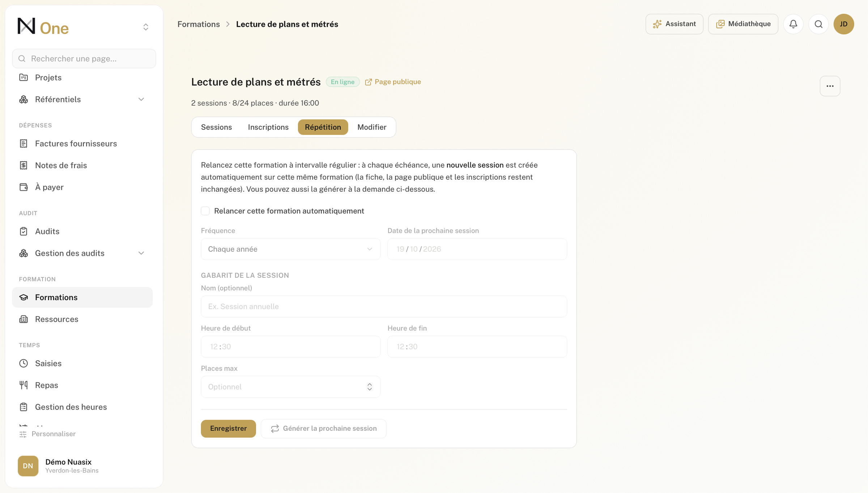Viewport: 868px width, 493px height.
Task: Open the Médiathèque button
Action: coord(743,24)
